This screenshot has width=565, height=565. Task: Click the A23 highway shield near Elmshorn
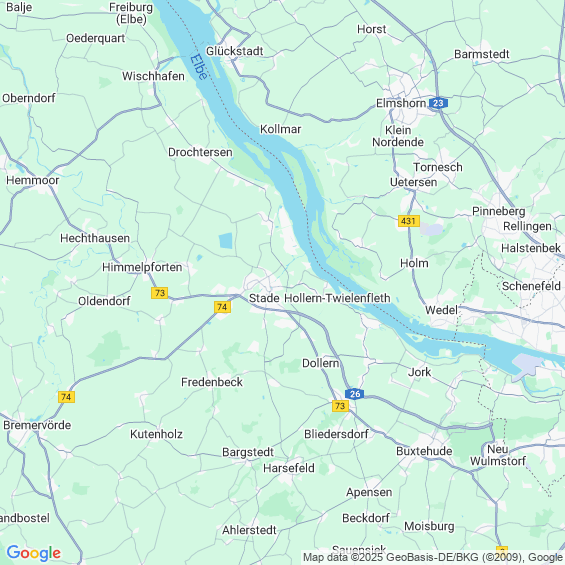point(438,103)
